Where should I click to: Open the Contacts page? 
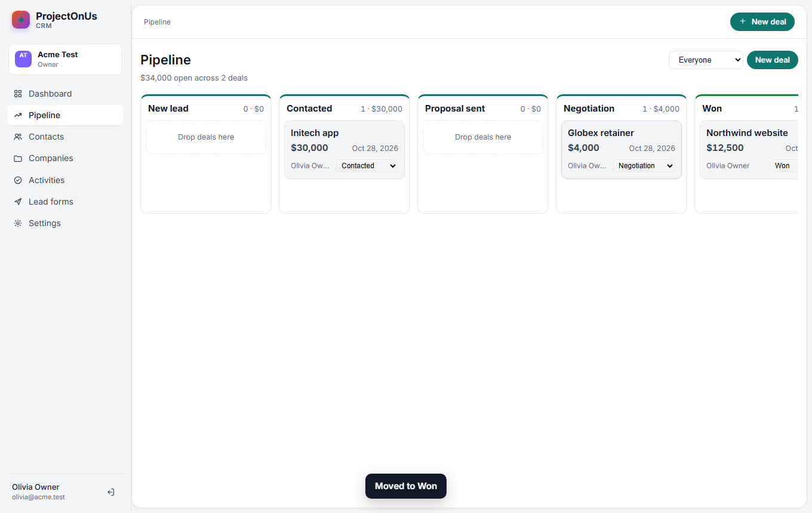pyautogui.click(x=66, y=137)
